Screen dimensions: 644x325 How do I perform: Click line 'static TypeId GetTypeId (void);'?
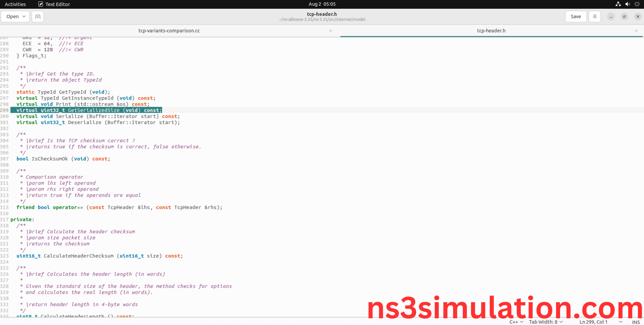pos(63,92)
